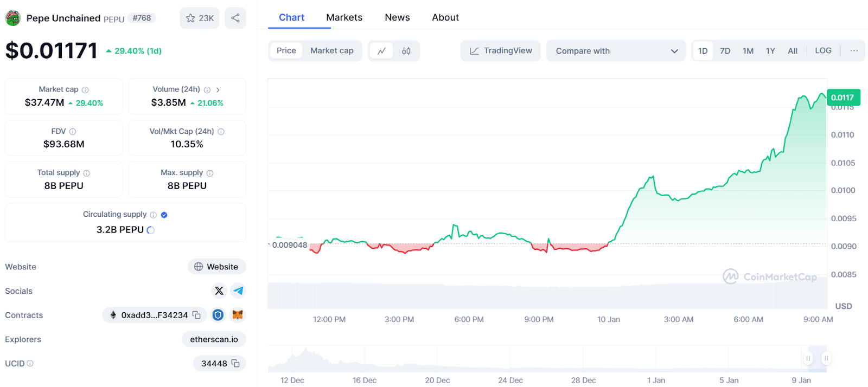Click the $37.47M market cap value
The width and height of the screenshot is (868, 387).
pos(44,102)
